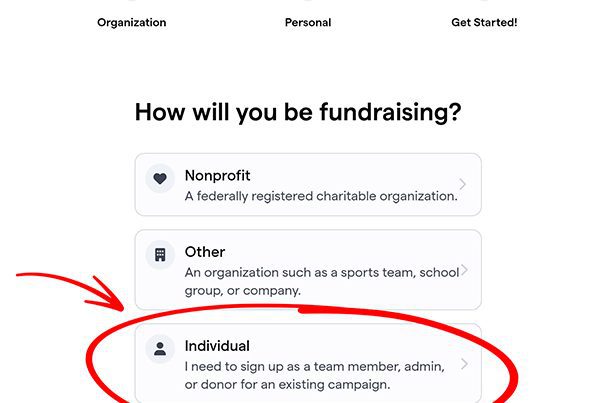This screenshot has height=403, width=600.
Task: Click 'A federally registered charitable organization' description
Action: 321,196
